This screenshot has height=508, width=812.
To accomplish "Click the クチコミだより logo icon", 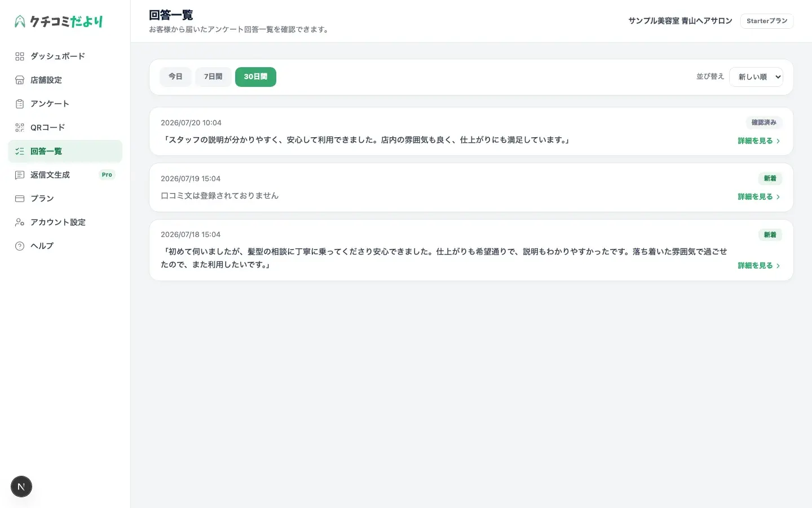I will [x=20, y=21].
